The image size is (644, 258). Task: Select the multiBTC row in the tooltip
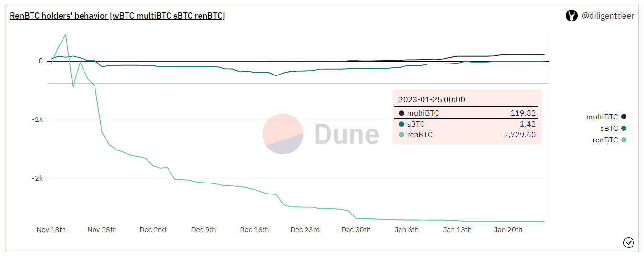pos(466,113)
